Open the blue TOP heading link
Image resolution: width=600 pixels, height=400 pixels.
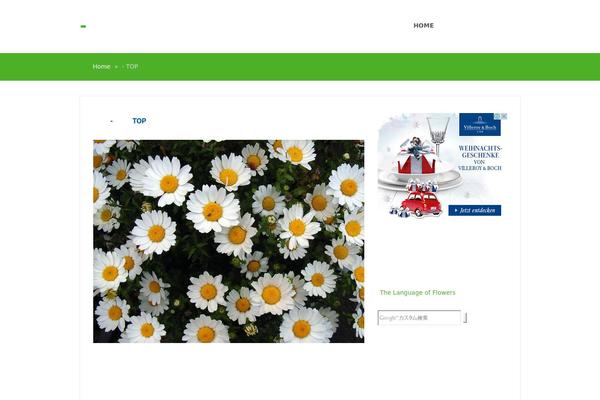[139, 121]
